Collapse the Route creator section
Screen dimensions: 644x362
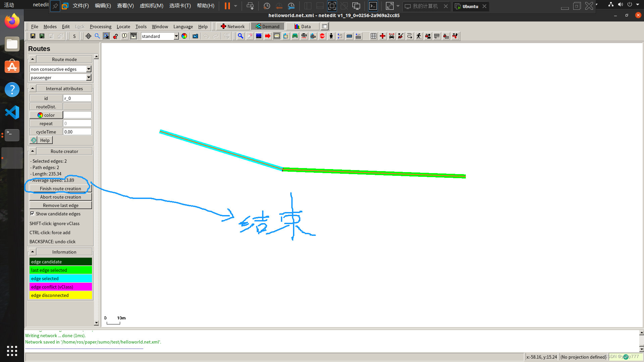(x=33, y=151)
